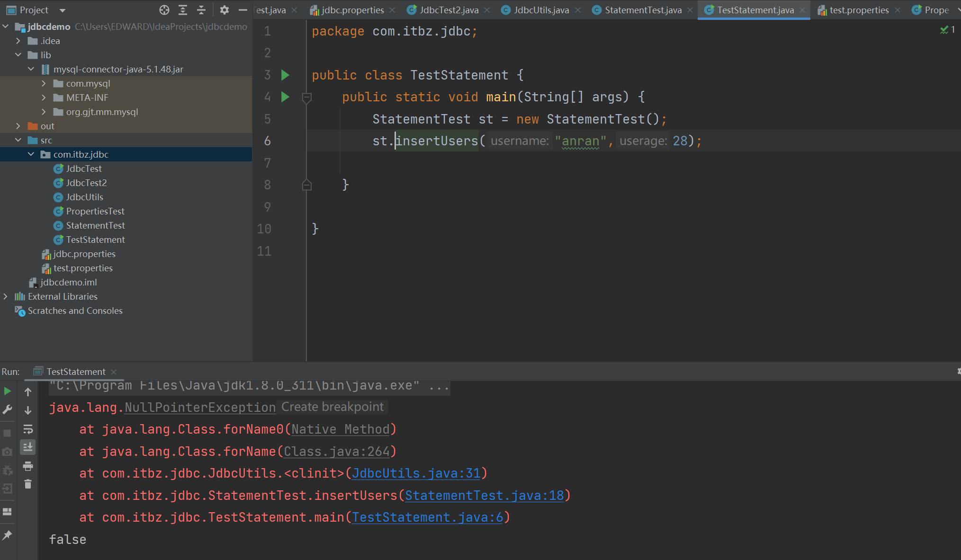Fold main method at line 4 marker
The image size is (961, 560).
306,98
